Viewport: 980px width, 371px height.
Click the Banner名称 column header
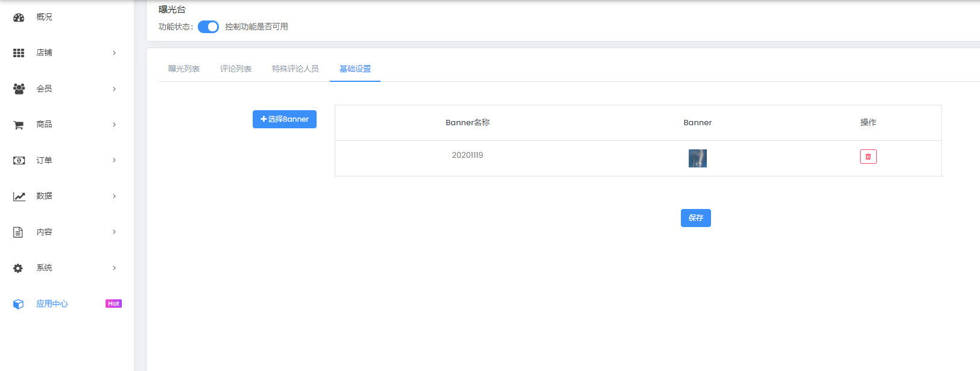pyautogui.click(x=467, y=123)
